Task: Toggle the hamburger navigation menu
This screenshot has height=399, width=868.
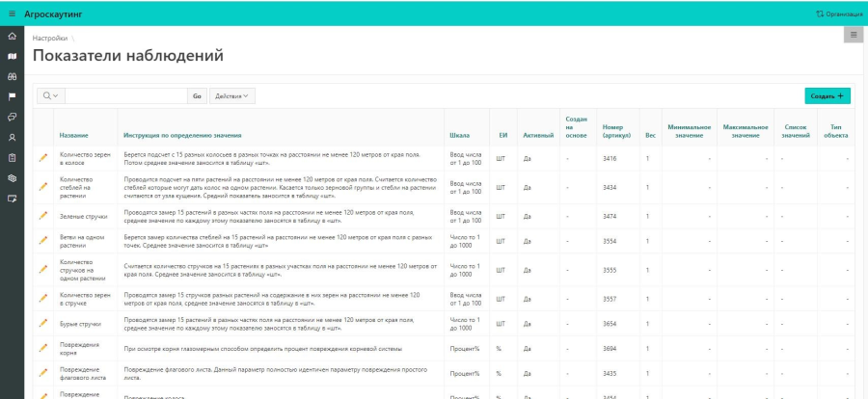Action: pos(12,13)
